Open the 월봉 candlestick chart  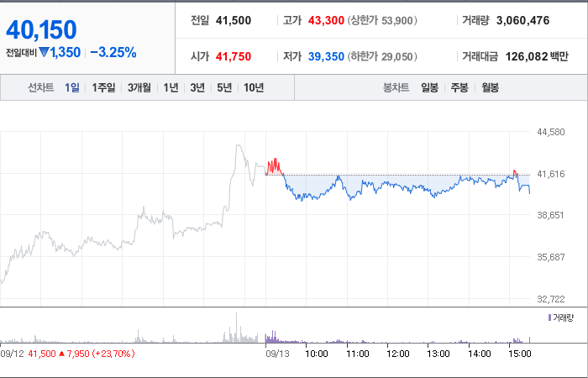tap(490, 87)
